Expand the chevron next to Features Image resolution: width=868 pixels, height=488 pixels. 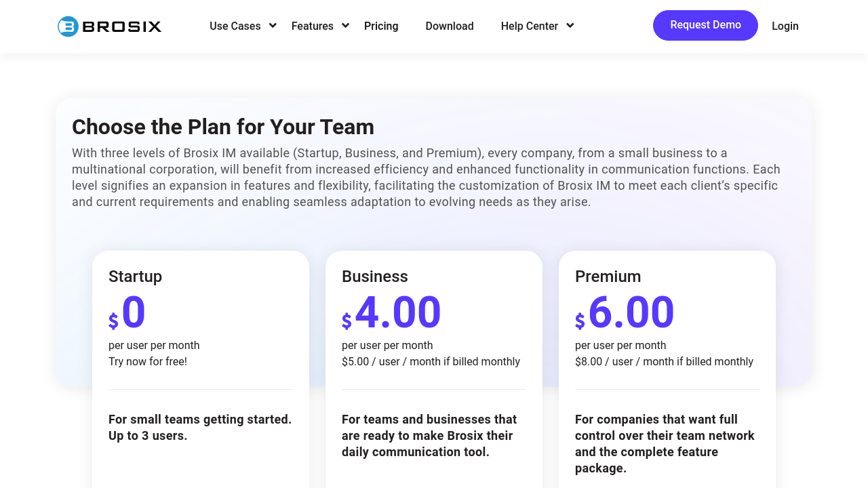tap(345, 26)
